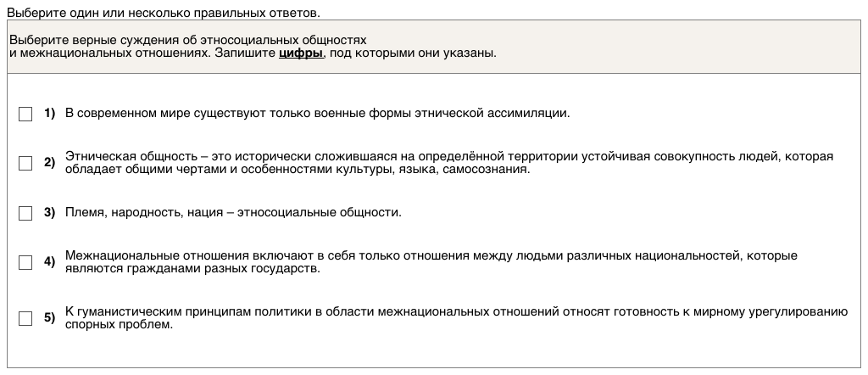Click the statement beginning 'Межнациональные отношения включают'
The height and width of the screenshot is (375, 868).
click(431, 262)
